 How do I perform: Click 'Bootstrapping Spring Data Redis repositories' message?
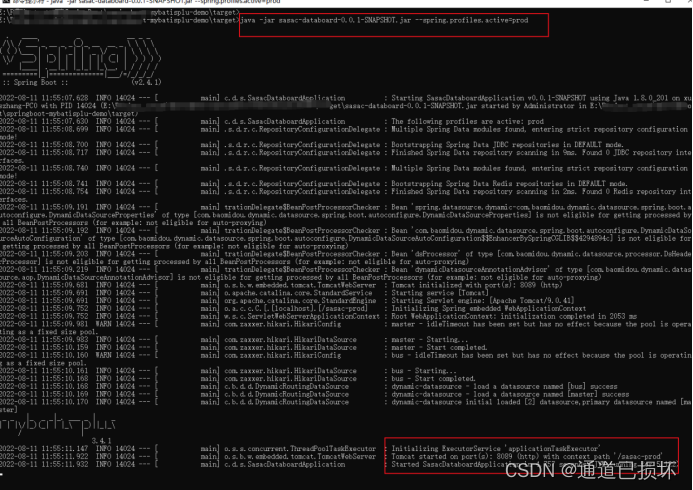509,184
